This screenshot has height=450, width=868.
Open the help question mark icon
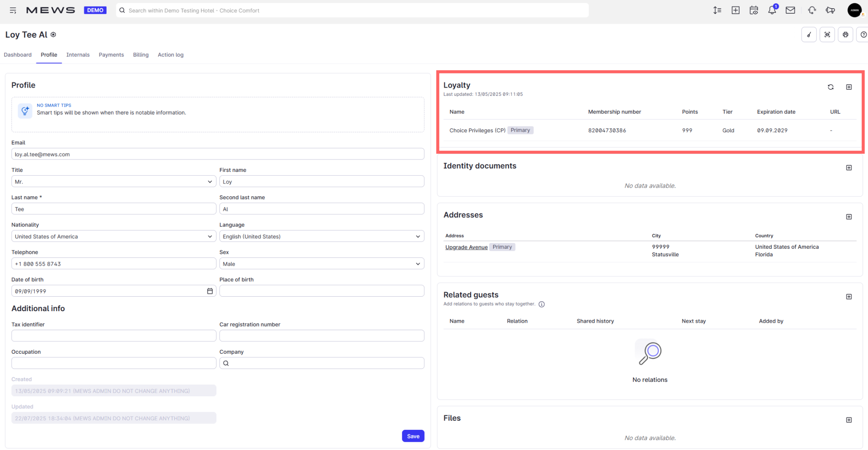click(x=863, y=35)
